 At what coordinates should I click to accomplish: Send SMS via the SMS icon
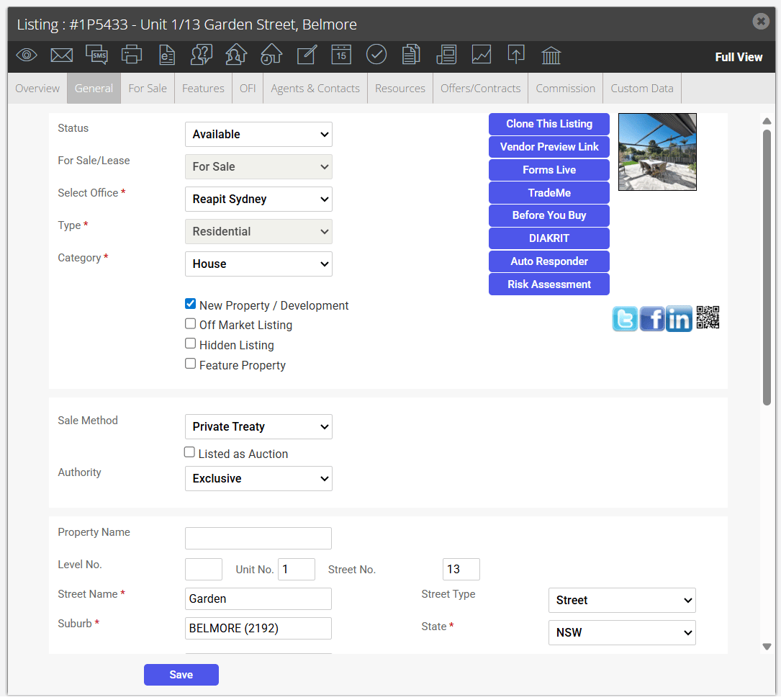click(96, 55)
